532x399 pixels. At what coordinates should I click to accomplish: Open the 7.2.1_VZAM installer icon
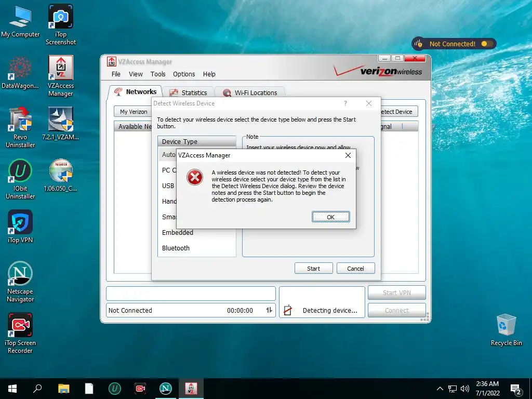coord(60,124)
